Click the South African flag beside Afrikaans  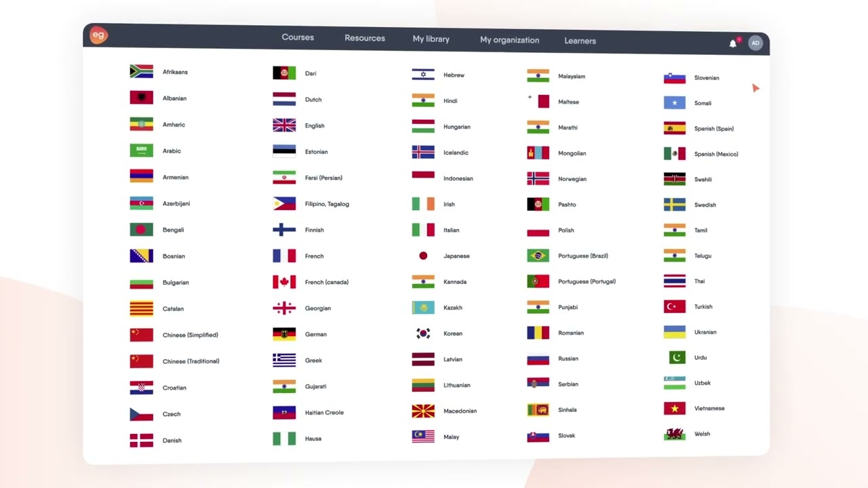coord(141,71)
